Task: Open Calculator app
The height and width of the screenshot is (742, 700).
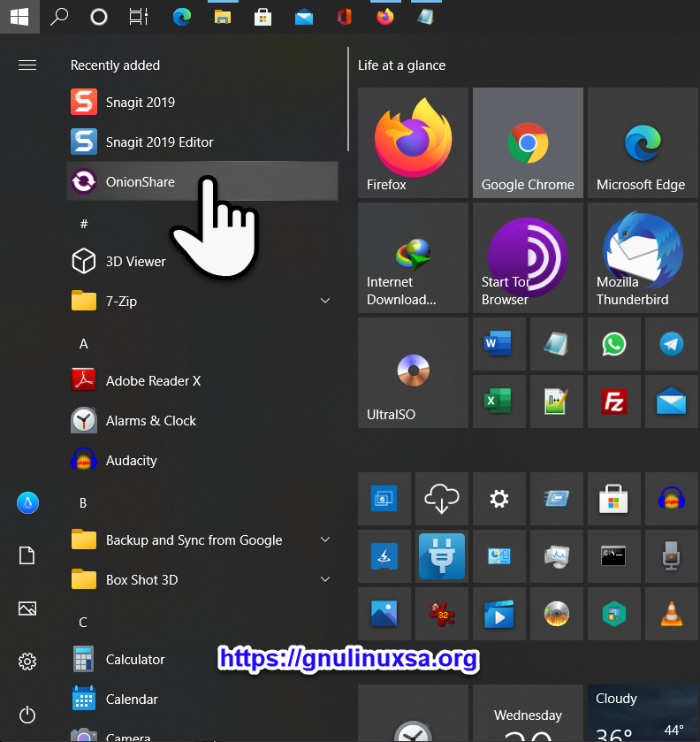Action: [202, 659]
